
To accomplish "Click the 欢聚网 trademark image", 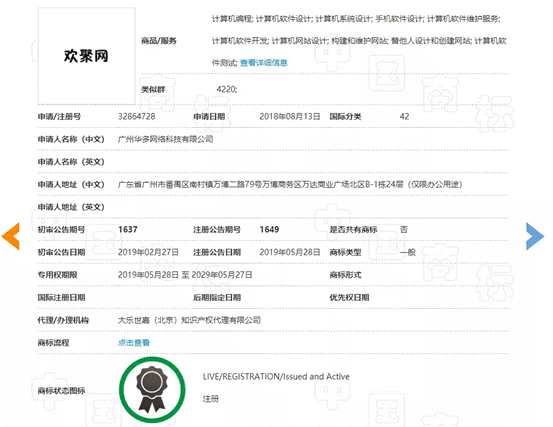I will click(86, 56).
